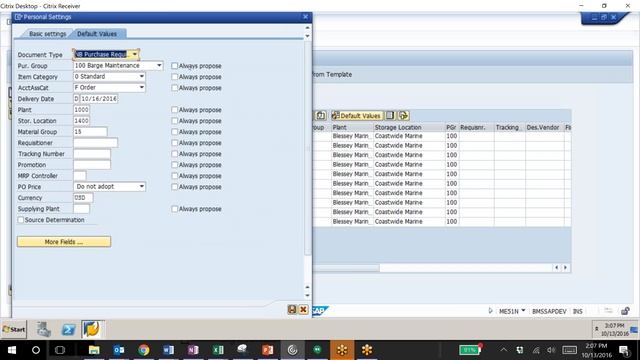Open Server Manager in Citrix taskbar
Viewport: 640px width, 360px height.
click(44, 329)
